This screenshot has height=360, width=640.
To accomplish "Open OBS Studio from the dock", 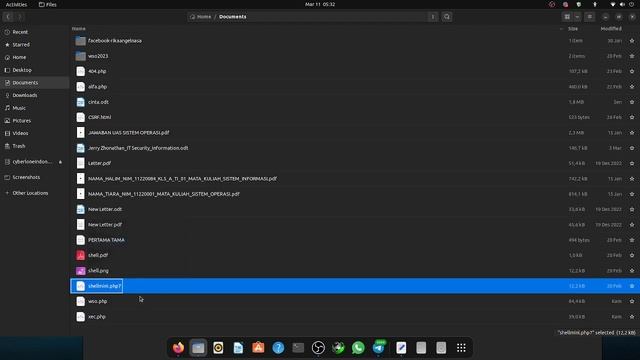I will tap(318, 348).
